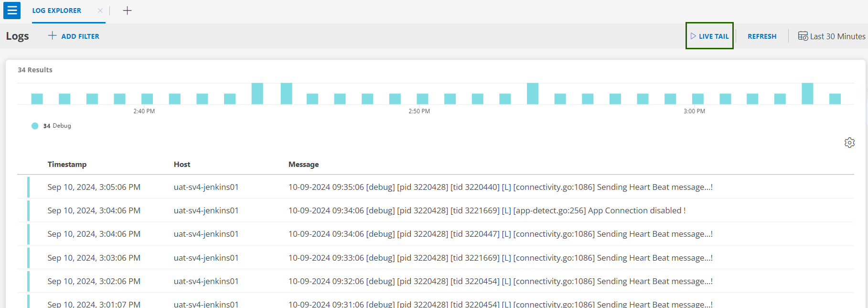Image resolution: width=868 pixels, height=308 pixels.
Task: Open the 09:32:06 Heart Beat message
Action: pyautogui.click(x=500, y=281)
